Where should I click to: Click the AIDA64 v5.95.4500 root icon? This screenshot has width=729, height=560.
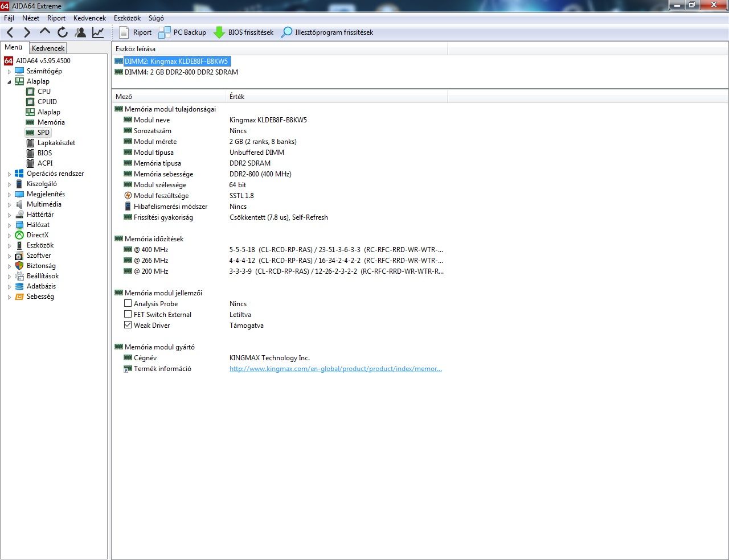tap(9, 60)
